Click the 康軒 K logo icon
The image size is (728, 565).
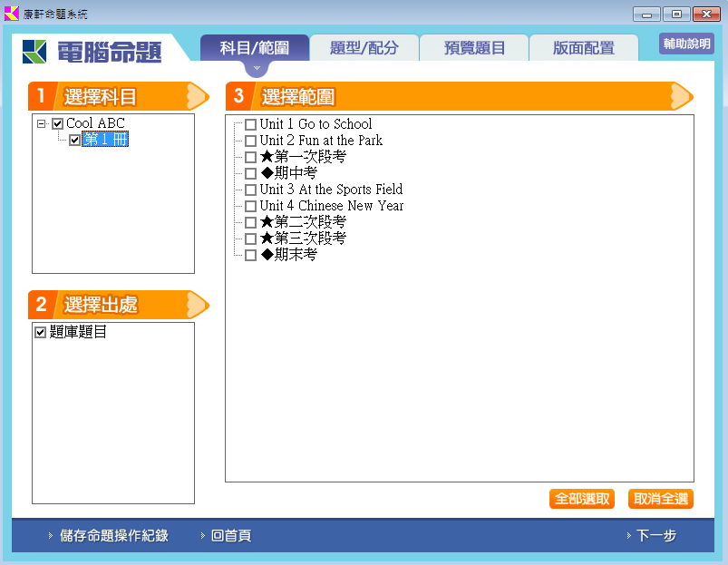point(34,52)
